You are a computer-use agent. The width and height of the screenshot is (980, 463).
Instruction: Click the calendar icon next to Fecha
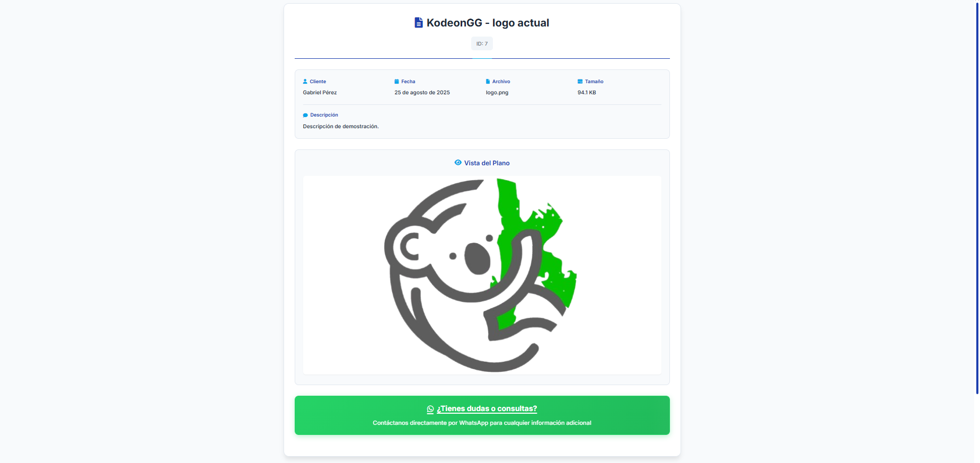click(396, 82)
